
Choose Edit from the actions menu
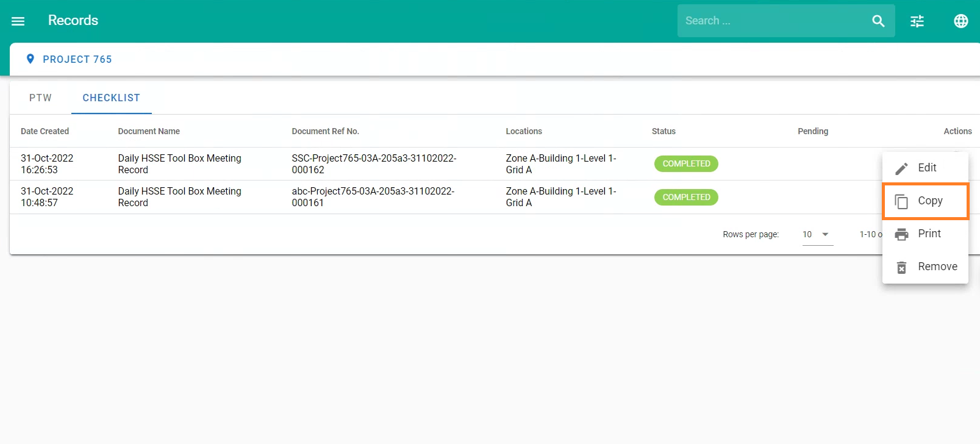pyautogui.click(x=925, y=168)
